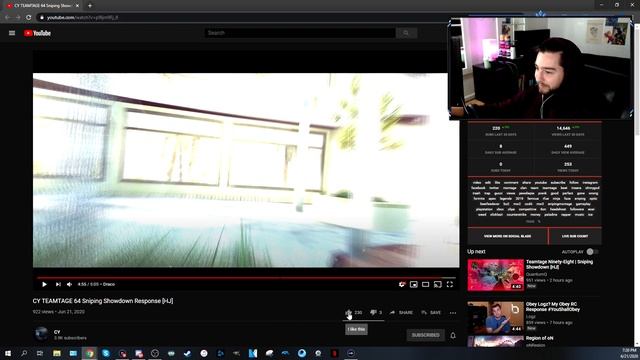Save the video to a playlist
640x360 pixels.
coord(431,312)
